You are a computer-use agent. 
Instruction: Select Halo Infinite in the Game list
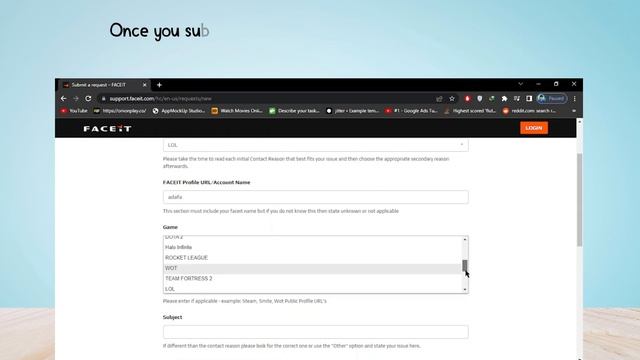[312, 247]
